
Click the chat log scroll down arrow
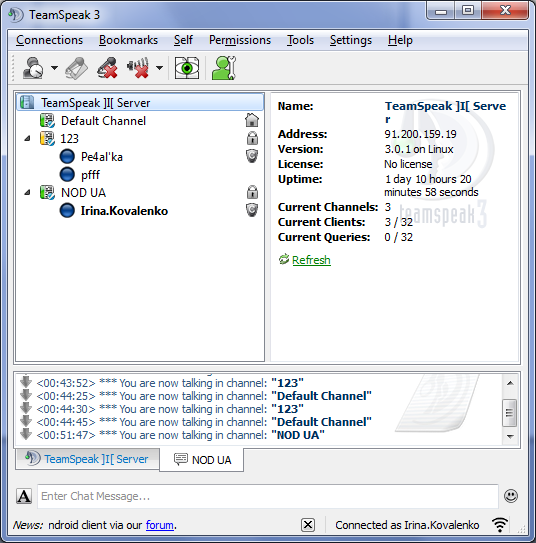tap(510, 436)
